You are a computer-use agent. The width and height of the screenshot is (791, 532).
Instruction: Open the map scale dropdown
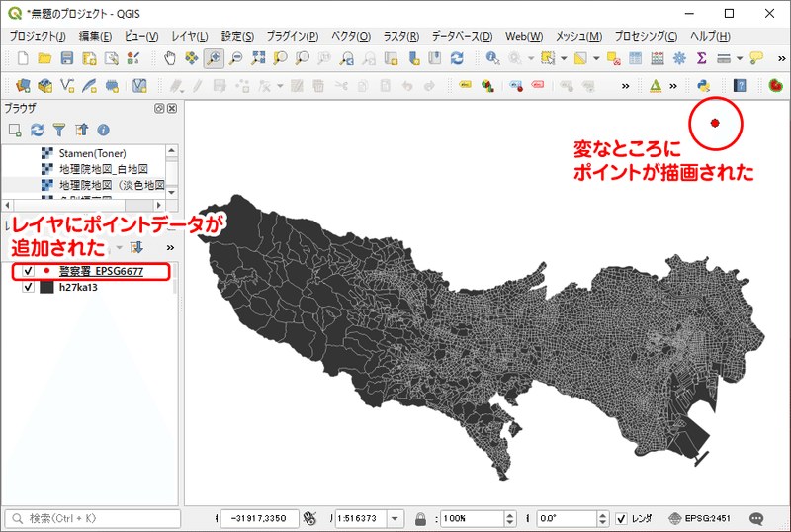tap(395, 518)
